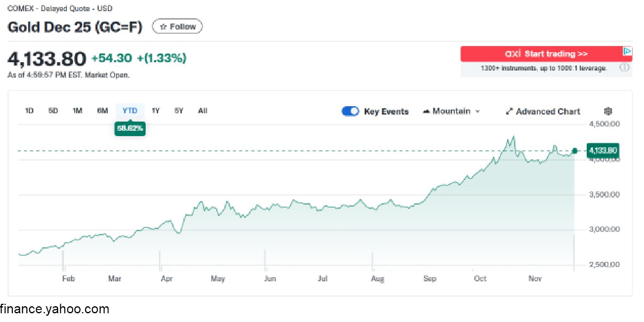644x322 pixels.
Task: Click the star Follow button
Action: coord(178,27)
